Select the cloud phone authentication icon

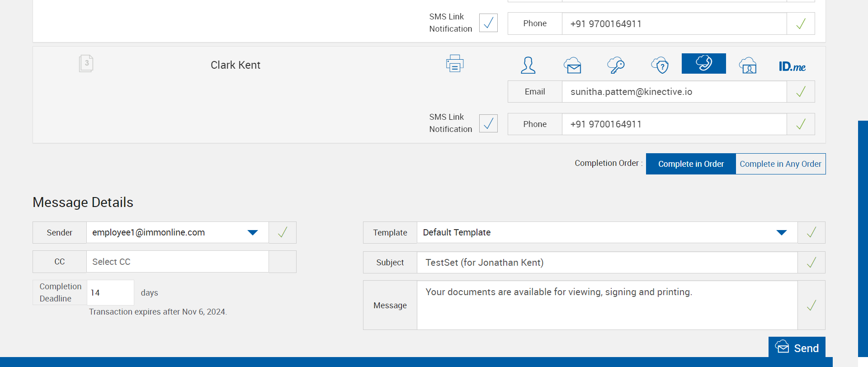[703, 63]
